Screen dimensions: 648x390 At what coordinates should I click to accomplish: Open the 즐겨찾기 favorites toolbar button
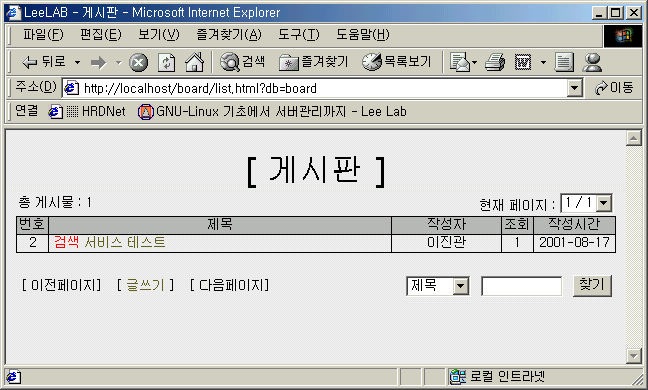(x=314, y=62)
